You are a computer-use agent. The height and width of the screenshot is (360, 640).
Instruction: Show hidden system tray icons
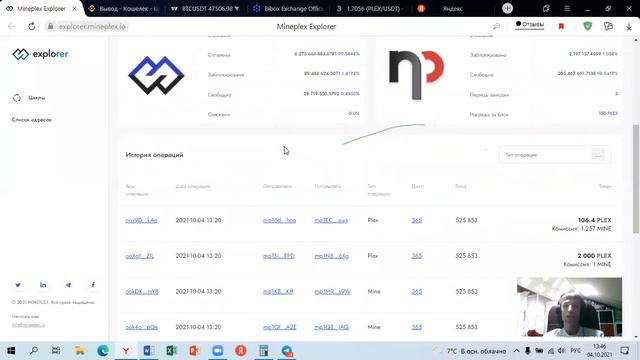(516, 351)
